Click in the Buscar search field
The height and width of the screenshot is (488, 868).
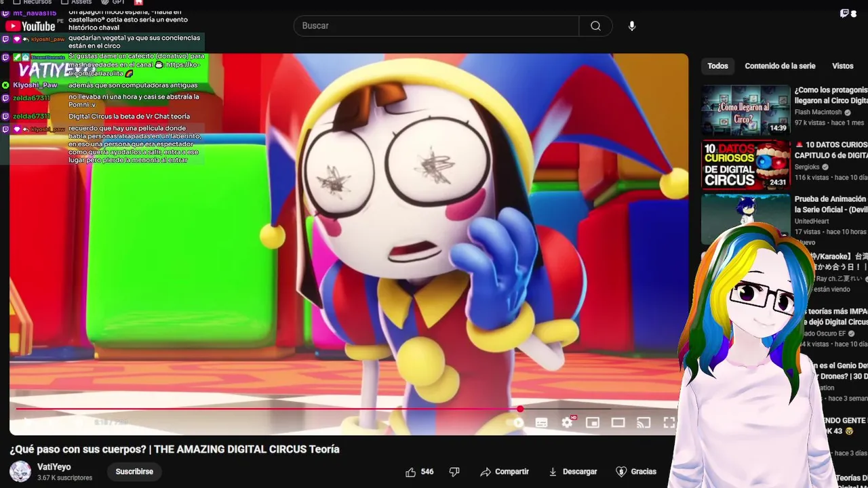click(x=436, y=26)
